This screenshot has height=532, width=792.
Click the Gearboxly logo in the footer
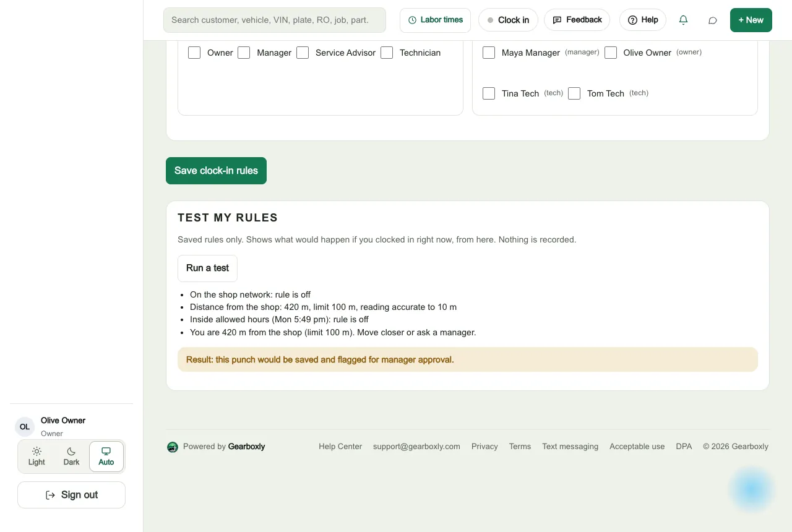(x=173, y=447)
